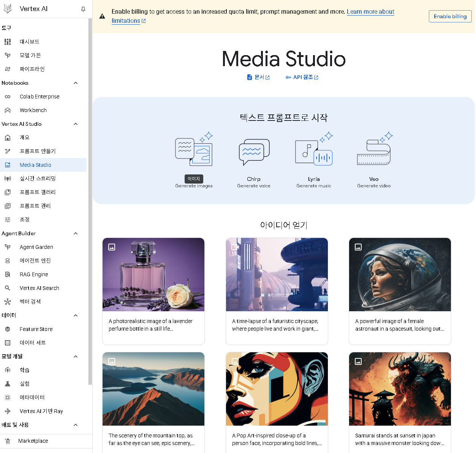476x453 pixels.
Task: Open Pop Art-inspired face card
Action: (x=277, y=402)
